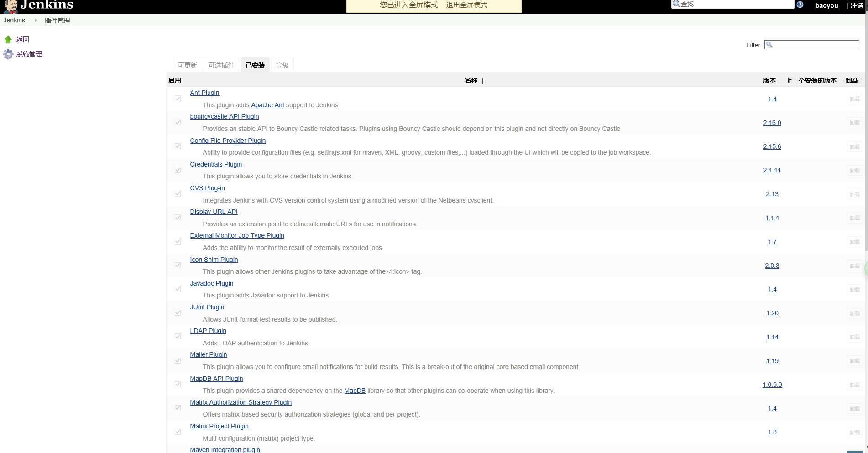Switch to the 可更新 tab
This screenshot has width=868, height=453.
tap(188, 65)
